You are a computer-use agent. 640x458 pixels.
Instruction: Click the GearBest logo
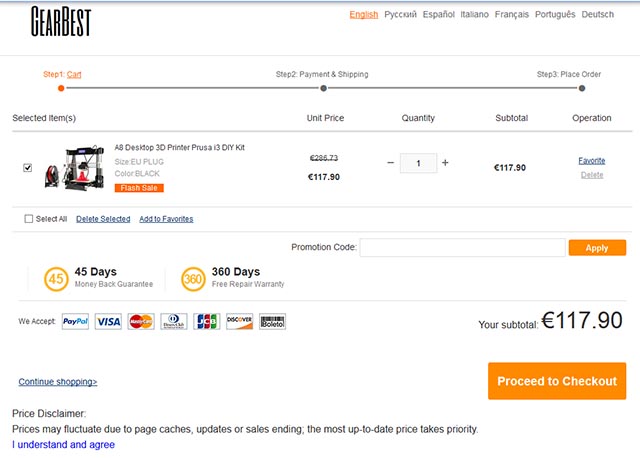pyautogui.click(x=61, y=22)
